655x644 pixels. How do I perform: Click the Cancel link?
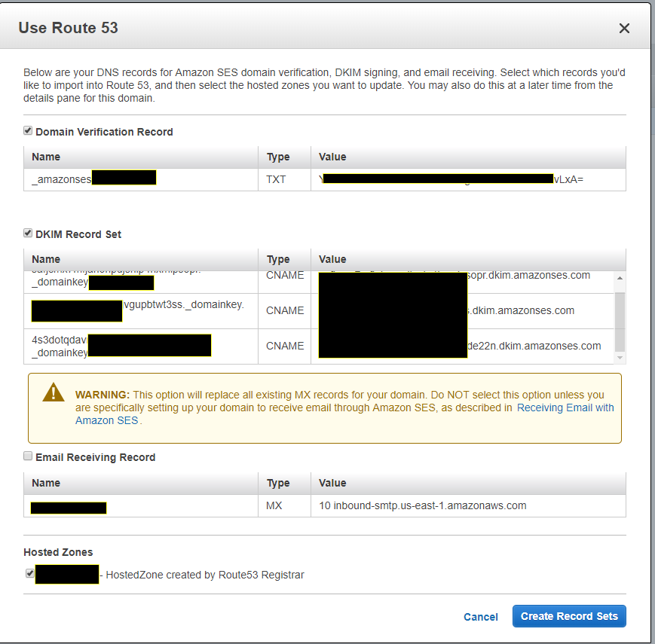click(481, 617)
